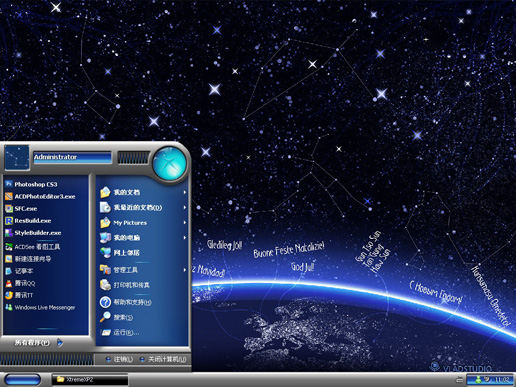The image size is (516, 387).
Task: Click the SFC.exe entry
Action: click(45, 209)
